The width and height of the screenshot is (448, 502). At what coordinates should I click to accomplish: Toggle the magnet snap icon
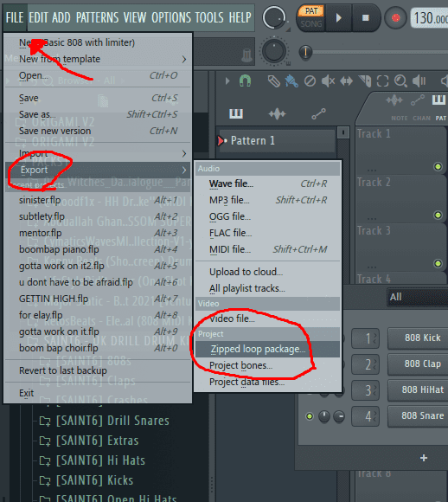point(245,81)
